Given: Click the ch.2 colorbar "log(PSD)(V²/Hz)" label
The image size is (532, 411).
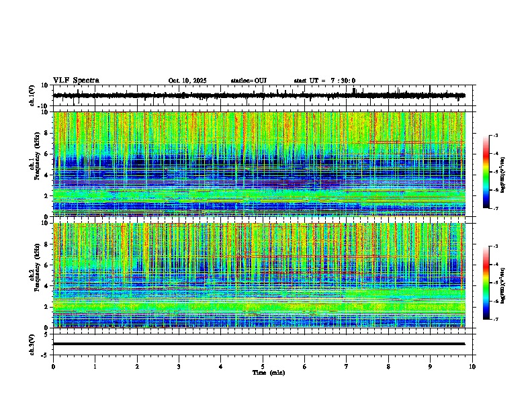Looking at the screenshot, I should click(x=502, y=285).
